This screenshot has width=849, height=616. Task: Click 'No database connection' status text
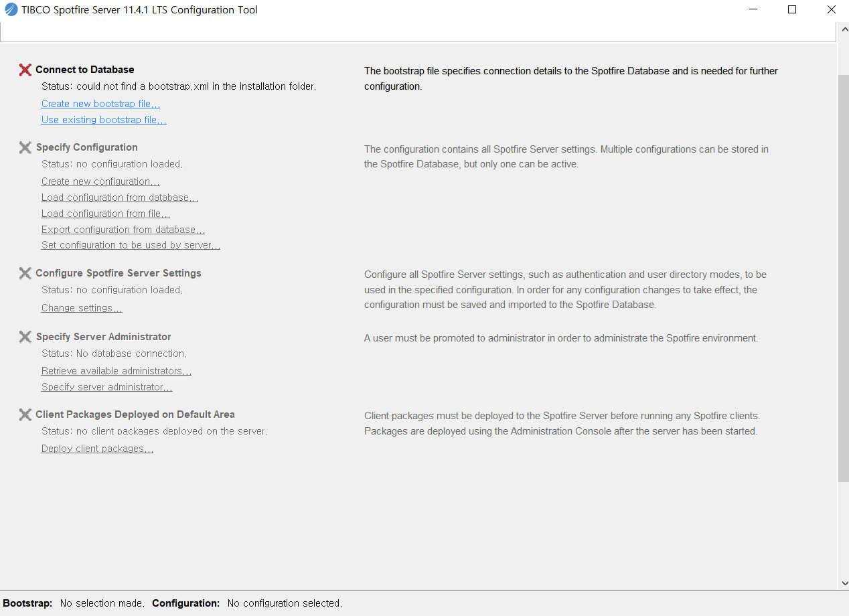(114, 354)
